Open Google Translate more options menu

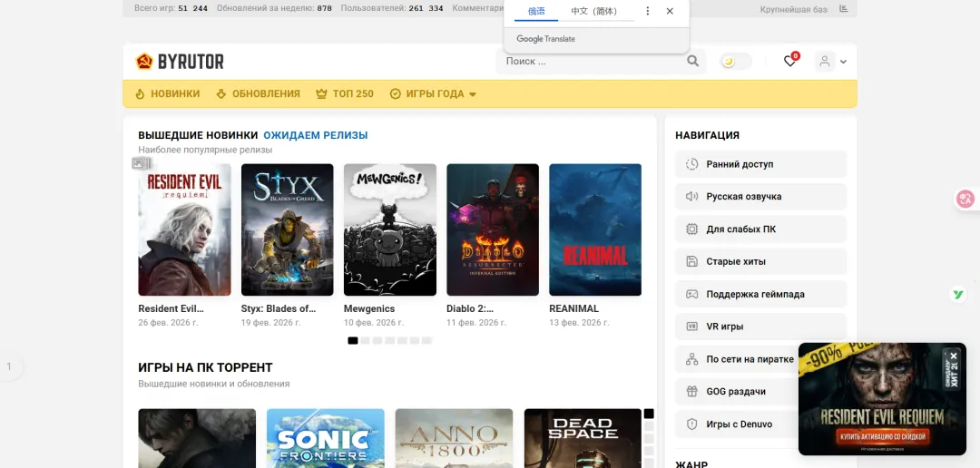pyautogui.click(x=648, y=11)
